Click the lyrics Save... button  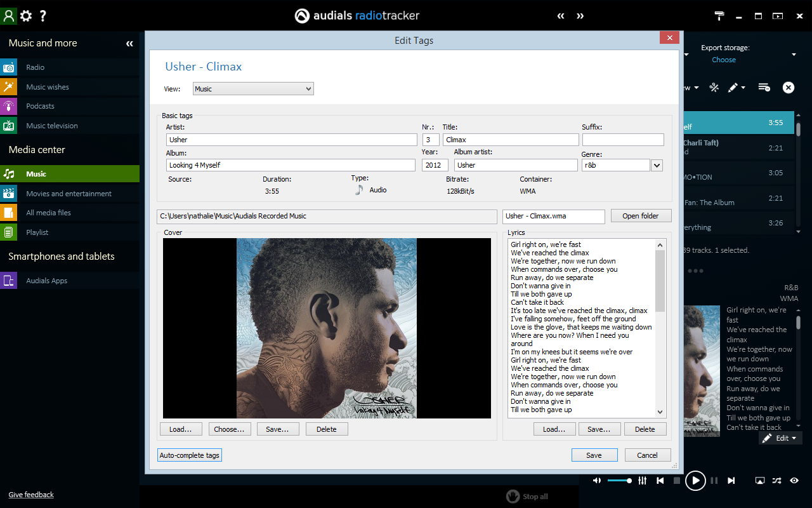599,429
